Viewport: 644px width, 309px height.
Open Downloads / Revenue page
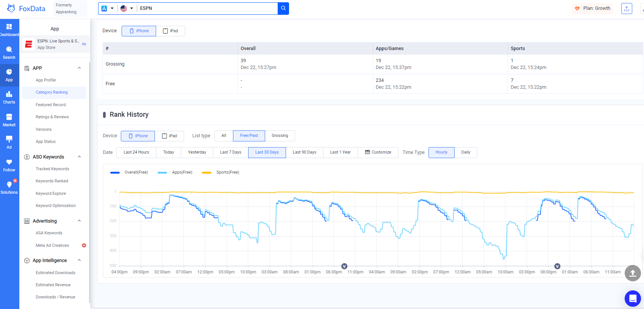coord(55,297)
